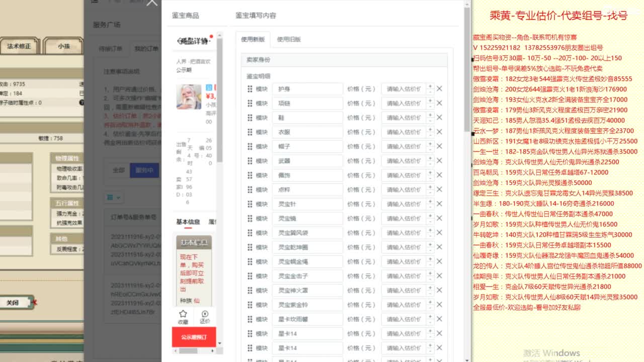Viewport: 644px width, 362px height.
Task: Click ad line 傲雪凌霜：182女龙3老544
Action: pyautogui.click(x=552, y=79)
